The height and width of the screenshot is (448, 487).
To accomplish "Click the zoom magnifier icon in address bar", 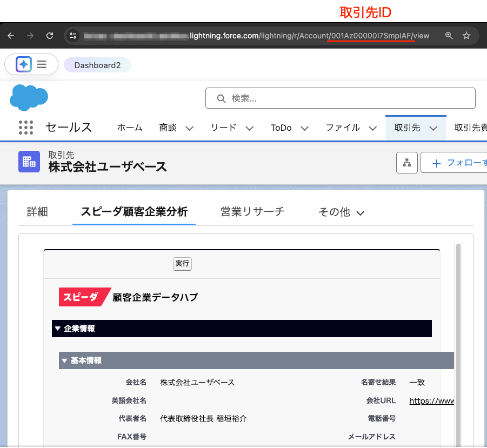I will point(449,36).
